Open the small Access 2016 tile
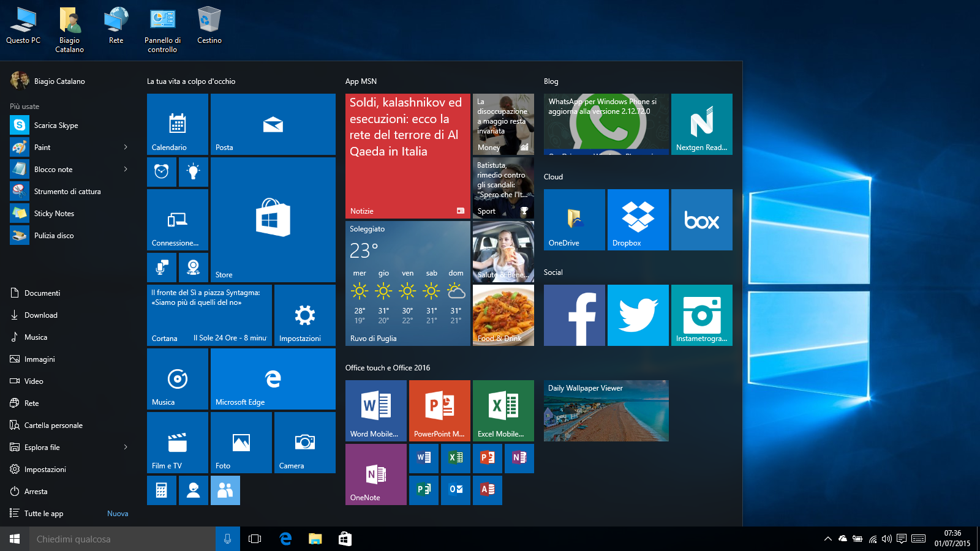 tap(488, 490)
